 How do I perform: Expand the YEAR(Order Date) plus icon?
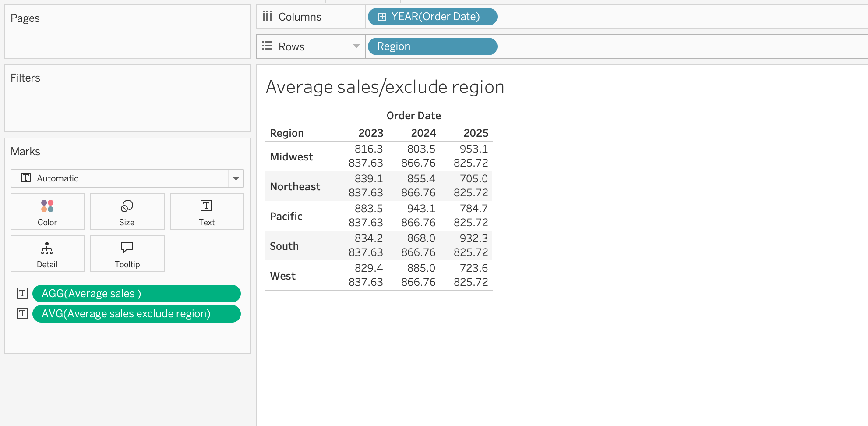(x=382, y=17)
